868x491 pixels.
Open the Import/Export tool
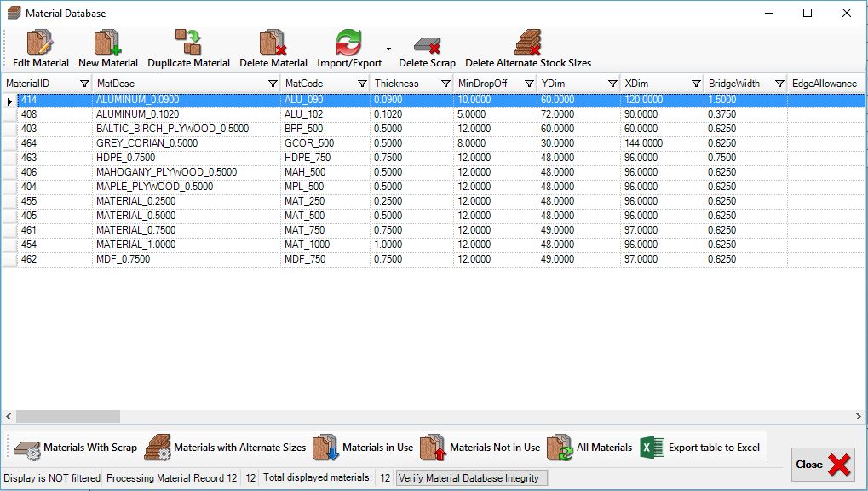(x=349, y=44)
